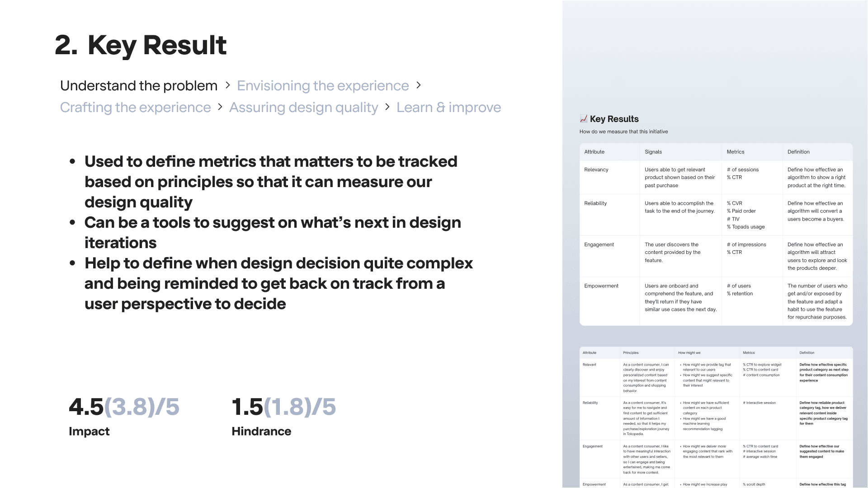Click the chevron after Understand the problem
868x488 pixels.
[227, 85]
